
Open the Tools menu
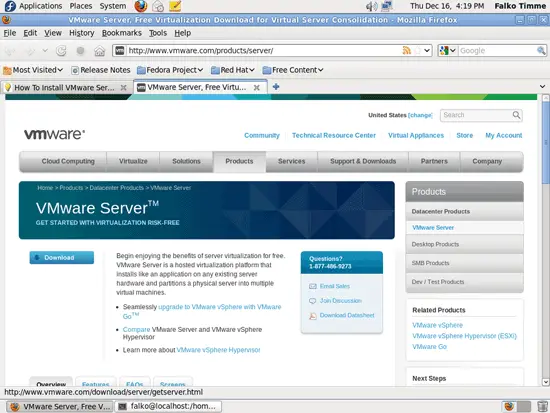point(158,33)
